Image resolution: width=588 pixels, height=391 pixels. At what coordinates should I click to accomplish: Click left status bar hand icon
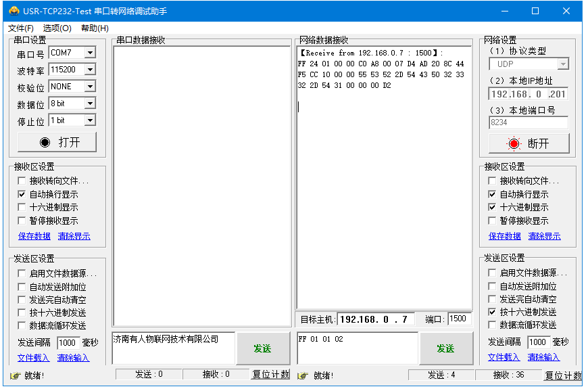[x=15, y=375]
